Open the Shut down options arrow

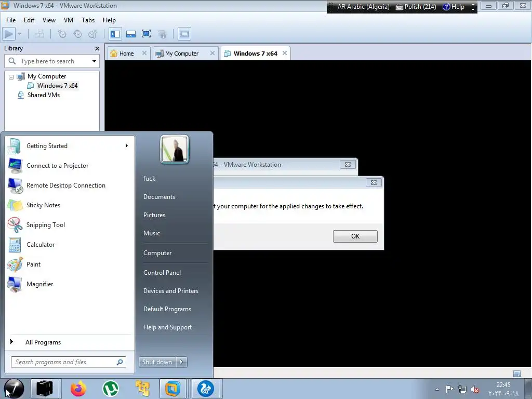pos(181,362)
